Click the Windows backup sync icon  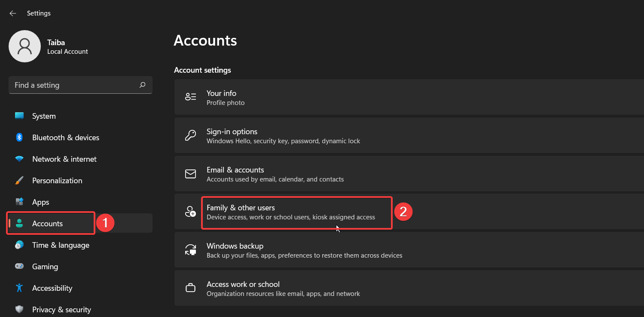[190, 249]
